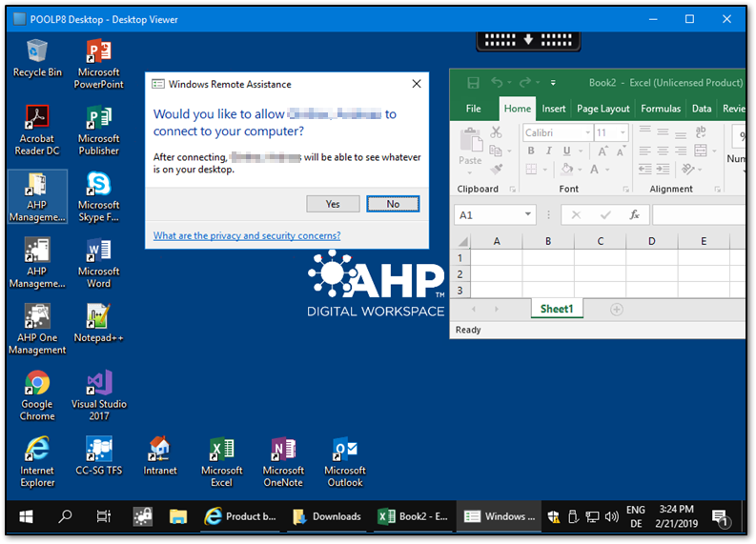Click Redo in Excel quick access toolbar
The image size is (756, 544).
(x=525, y=83)
